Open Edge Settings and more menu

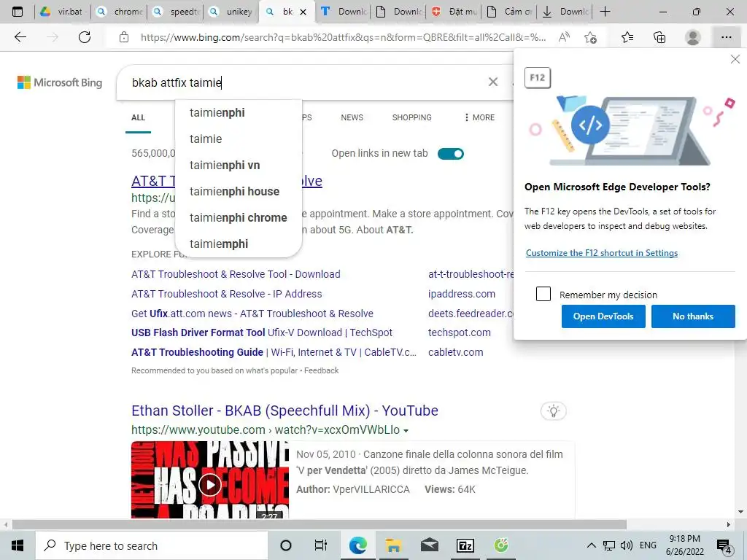coord(726,37)
